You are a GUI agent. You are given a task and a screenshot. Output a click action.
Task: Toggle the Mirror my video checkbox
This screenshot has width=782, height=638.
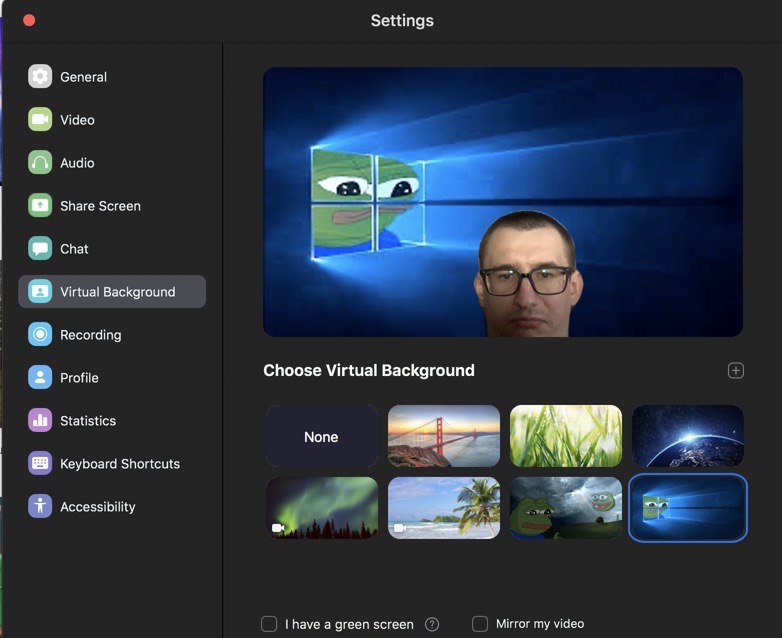click(x=480, y=624)
